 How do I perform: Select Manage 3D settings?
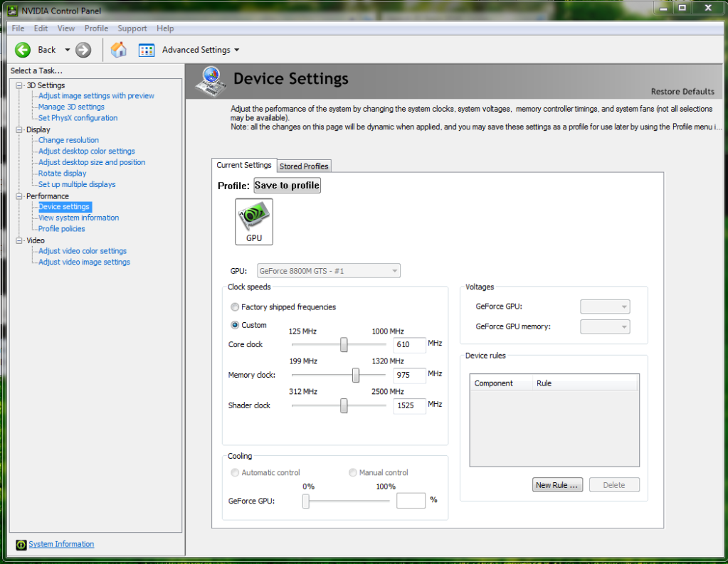tap(71, 107)
